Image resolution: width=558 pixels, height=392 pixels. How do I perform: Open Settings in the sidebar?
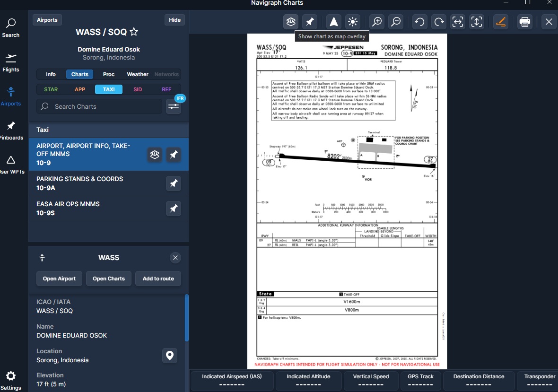(11, 381)
